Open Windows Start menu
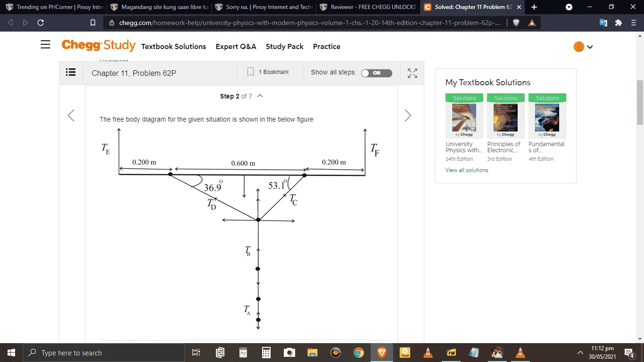The height and width of the screenshot is (362, 644). (11, 353)
